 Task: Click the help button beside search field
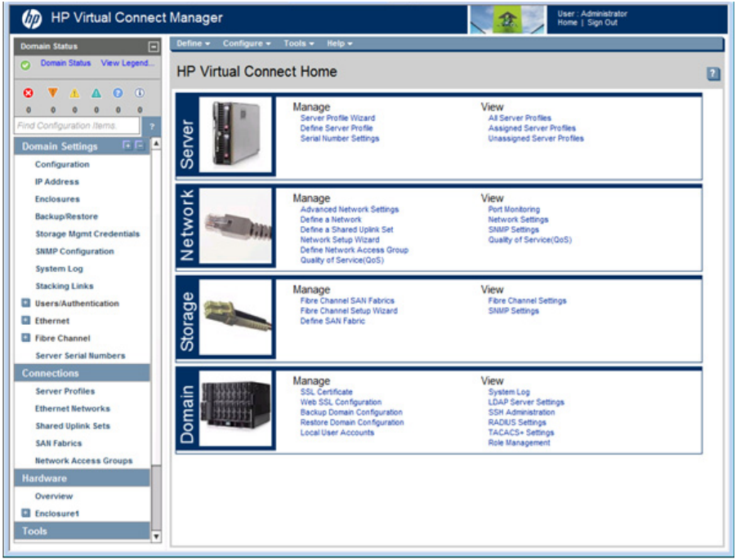pos(152,126)
